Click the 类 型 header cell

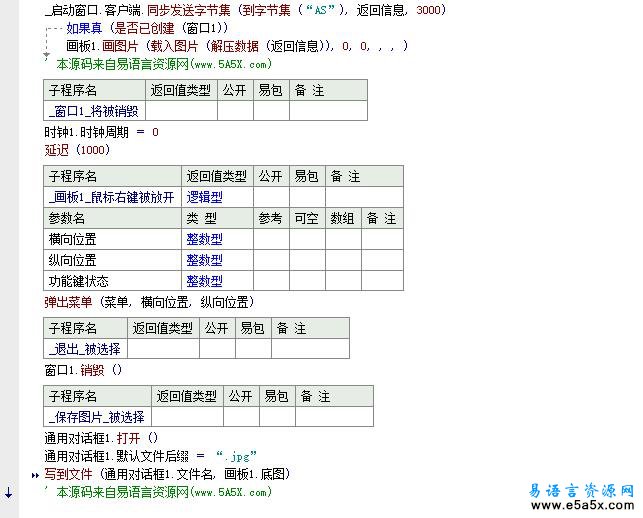pos(217,218)
